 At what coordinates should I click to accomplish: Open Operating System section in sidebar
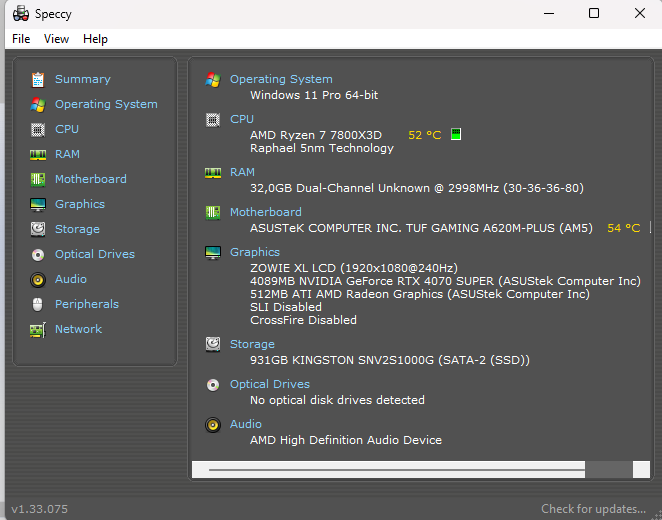106,104
